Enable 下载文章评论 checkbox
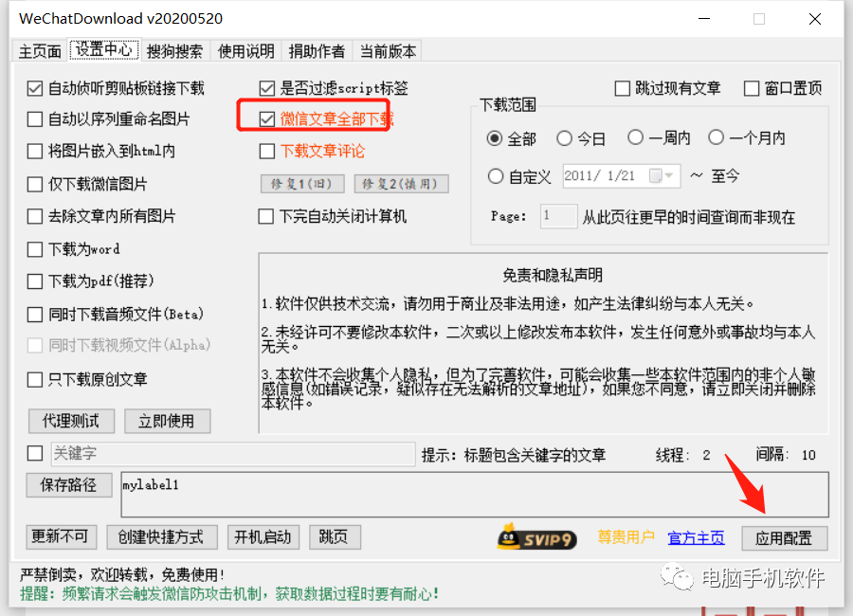 pos(267,151)
